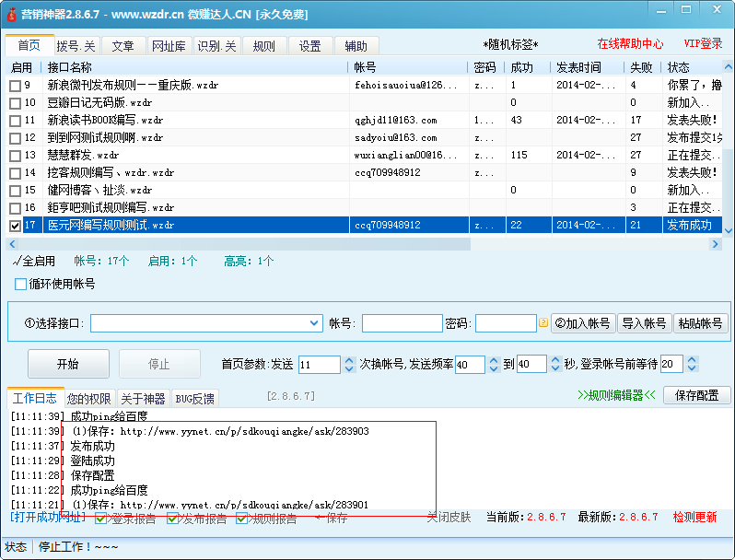Adjust the 发送 count spinner arrows
This screenshot has height=560, width=735.
tap(332, 365)
